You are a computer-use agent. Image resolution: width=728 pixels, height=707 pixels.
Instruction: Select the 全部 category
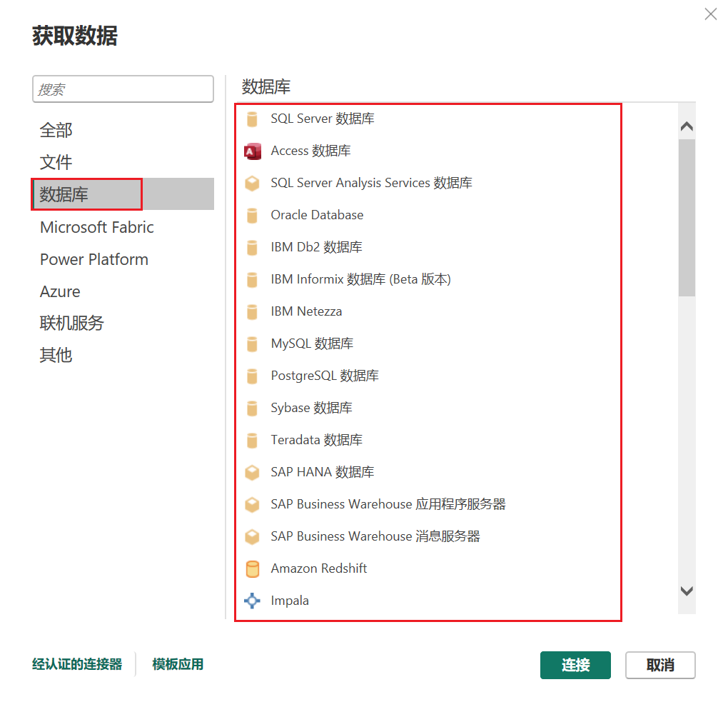pos(123,130)
